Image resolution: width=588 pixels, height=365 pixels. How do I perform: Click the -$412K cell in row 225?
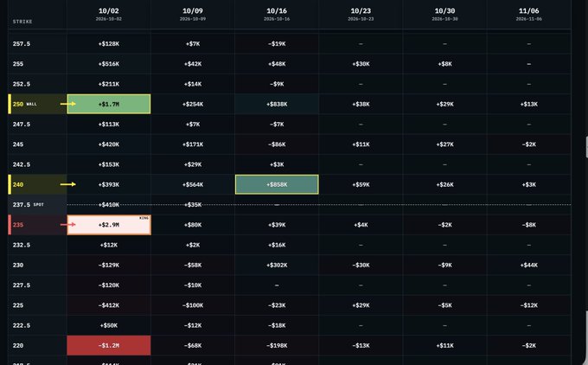[109, 305]
